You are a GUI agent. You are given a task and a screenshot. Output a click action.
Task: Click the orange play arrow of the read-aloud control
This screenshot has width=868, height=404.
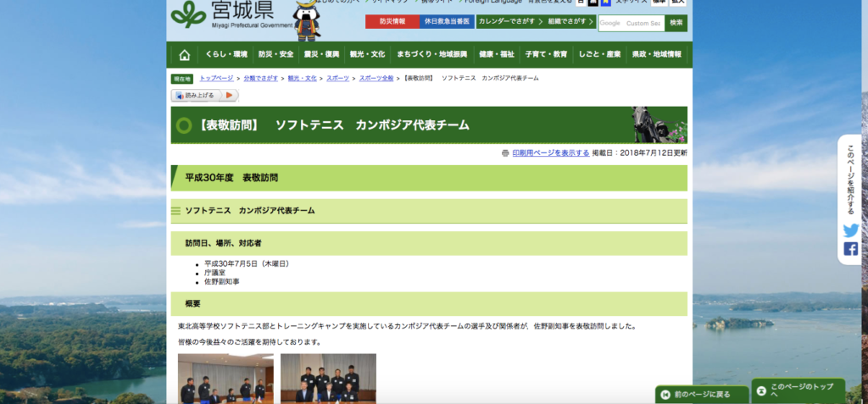point(229,95)
